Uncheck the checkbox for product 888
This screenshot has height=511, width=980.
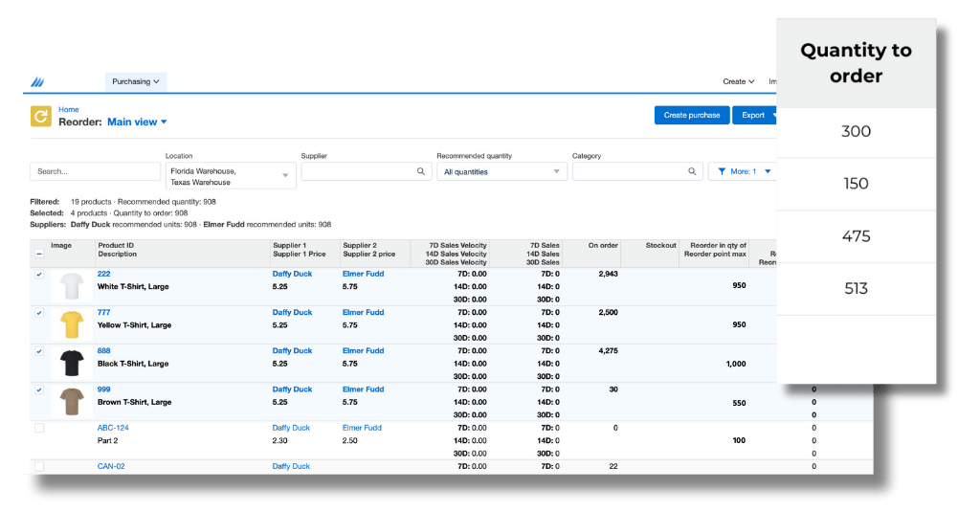pyautogui.click(x=39, y=351)
